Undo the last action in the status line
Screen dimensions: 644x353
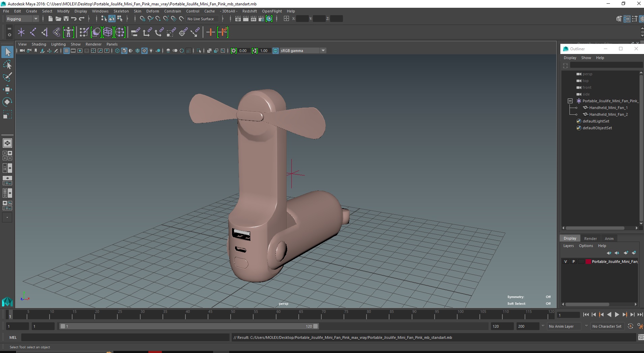74,19
